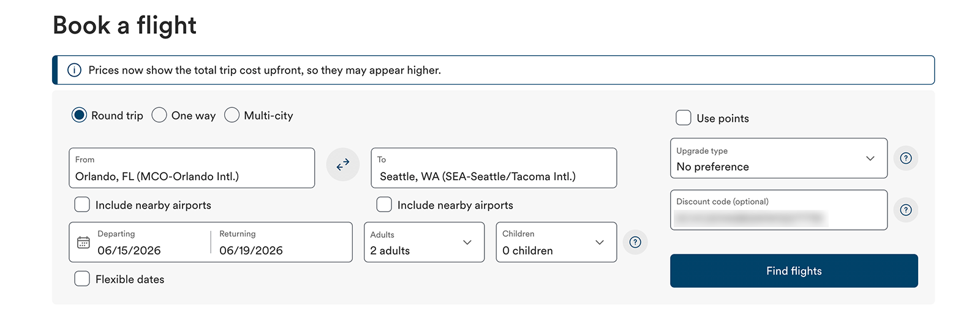Check Include nearby airports under From
The width and height of the screenshot is (980, 317).
tap(82, 205)
